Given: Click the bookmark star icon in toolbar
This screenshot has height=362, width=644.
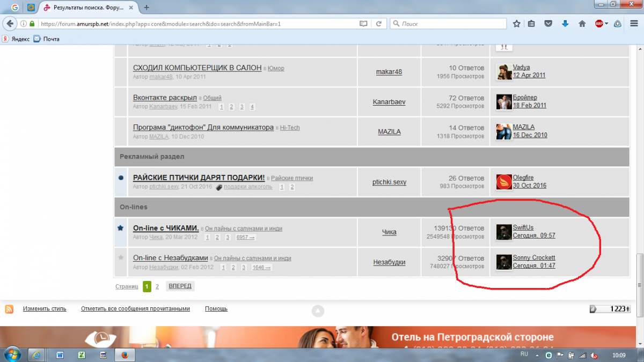Looking at the screenshot, I should [516, 24].
